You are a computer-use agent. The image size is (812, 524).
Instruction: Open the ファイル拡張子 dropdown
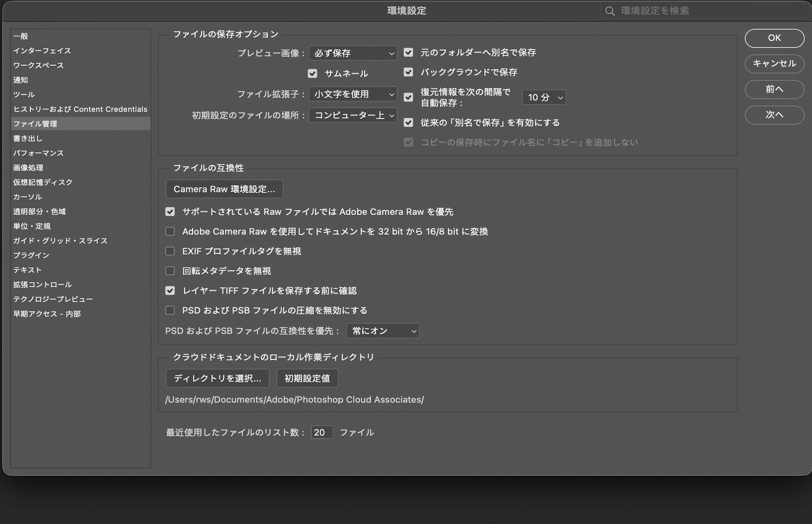click(x=353, y=94)
